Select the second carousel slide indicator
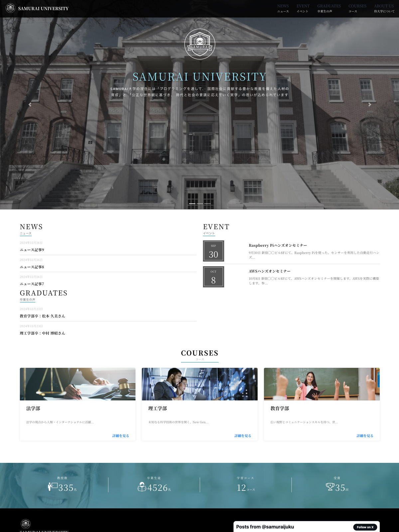 point(200,203)
